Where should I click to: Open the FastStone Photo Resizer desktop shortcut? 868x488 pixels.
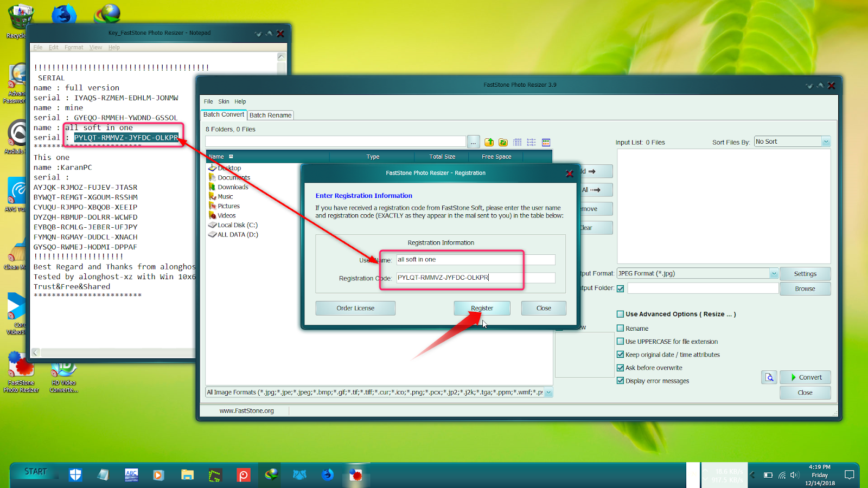pos(21,372)
